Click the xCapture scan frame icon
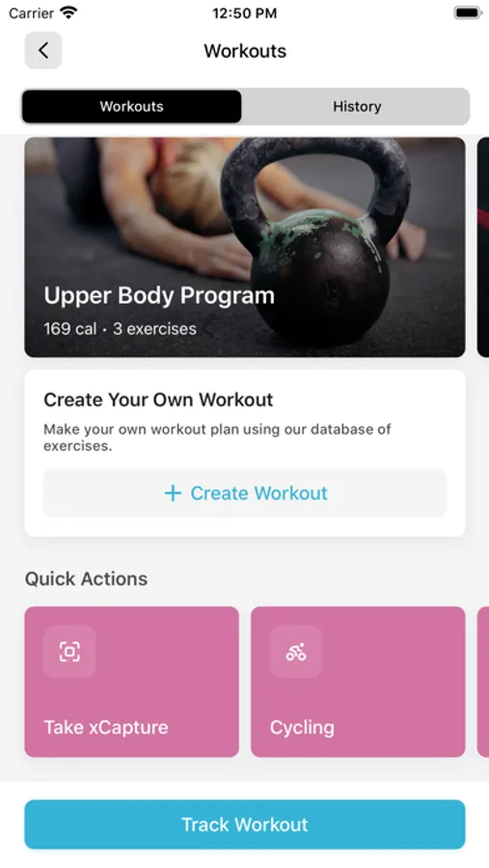The width and height of the screenshot is (489, 868). 69,652
